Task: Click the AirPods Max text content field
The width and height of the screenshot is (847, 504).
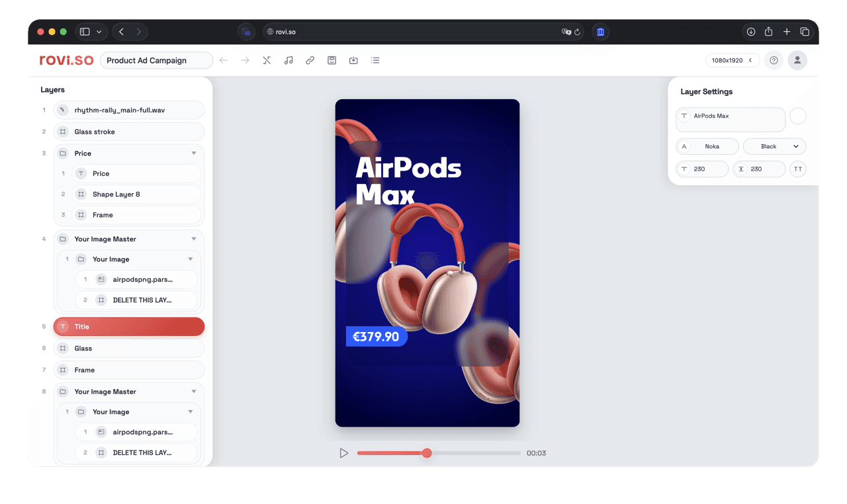Action: (x=731, y=120)
